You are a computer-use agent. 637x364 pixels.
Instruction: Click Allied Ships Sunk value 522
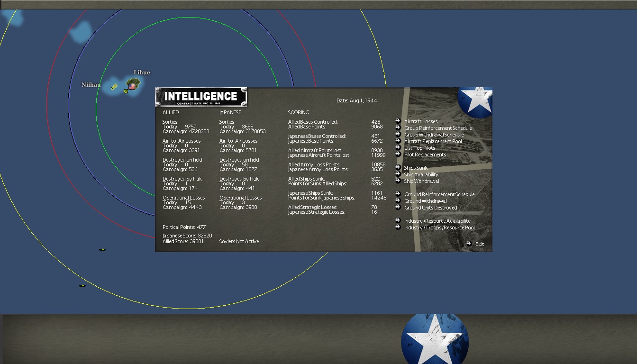pyautogui.click(x=376, y=179)
